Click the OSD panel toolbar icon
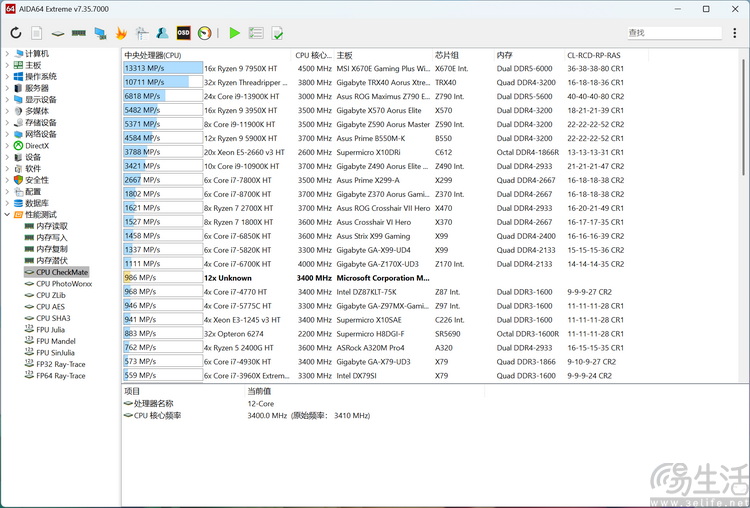Viewport: 750px width, 508px height. point(183,33)
